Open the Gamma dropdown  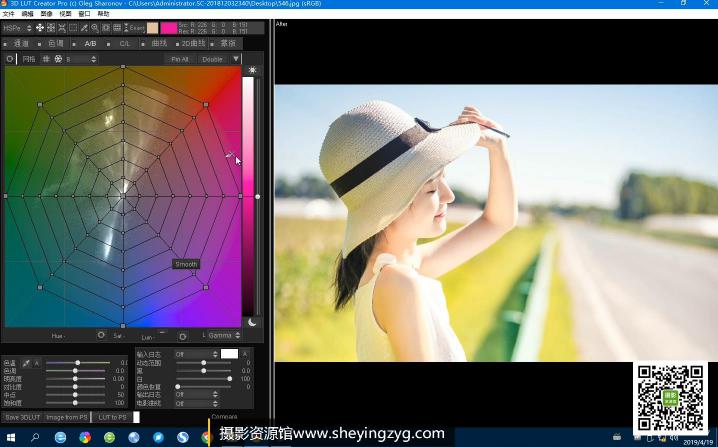pyautogui.click(x=222, y=335)
